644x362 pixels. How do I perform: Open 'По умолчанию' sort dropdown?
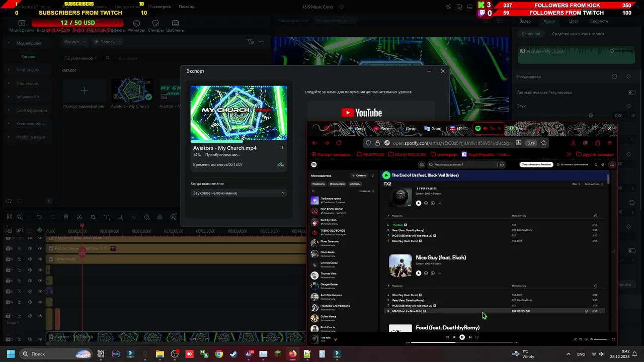80,58
